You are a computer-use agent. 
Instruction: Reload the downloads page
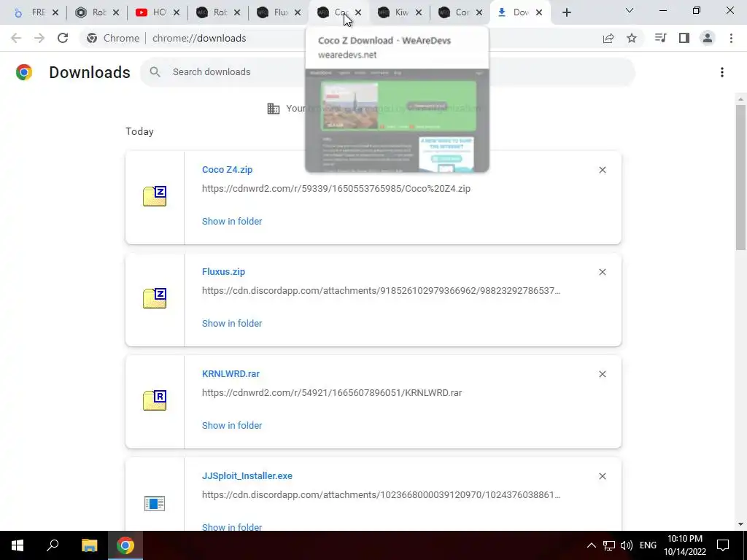(63, 38)
